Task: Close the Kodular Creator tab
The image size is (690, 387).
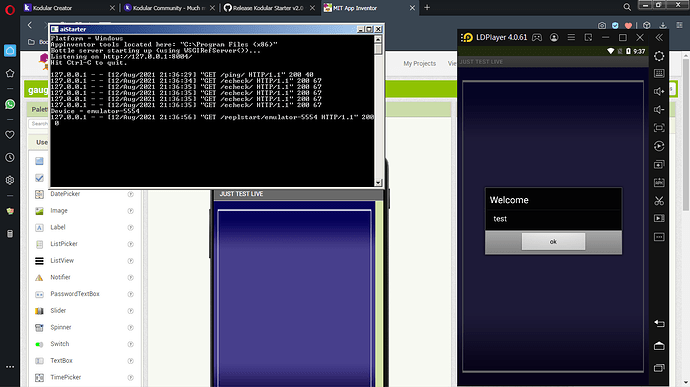Action: pos(112,8)
